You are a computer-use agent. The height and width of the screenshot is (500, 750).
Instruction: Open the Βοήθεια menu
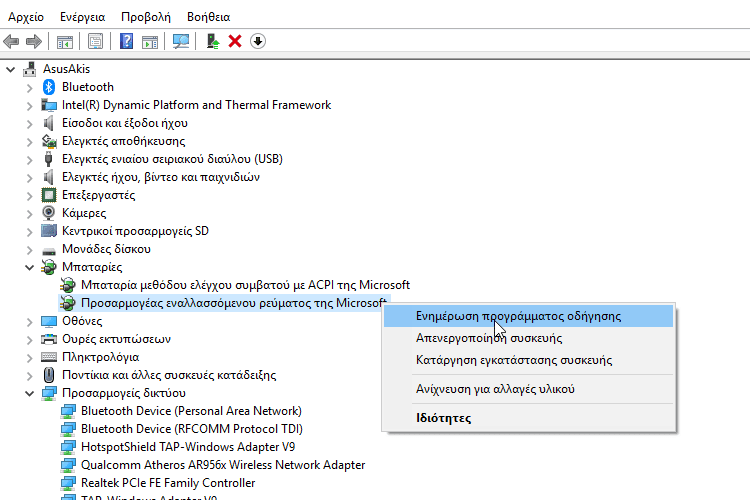pyautogui.click(x=209, y=17)
